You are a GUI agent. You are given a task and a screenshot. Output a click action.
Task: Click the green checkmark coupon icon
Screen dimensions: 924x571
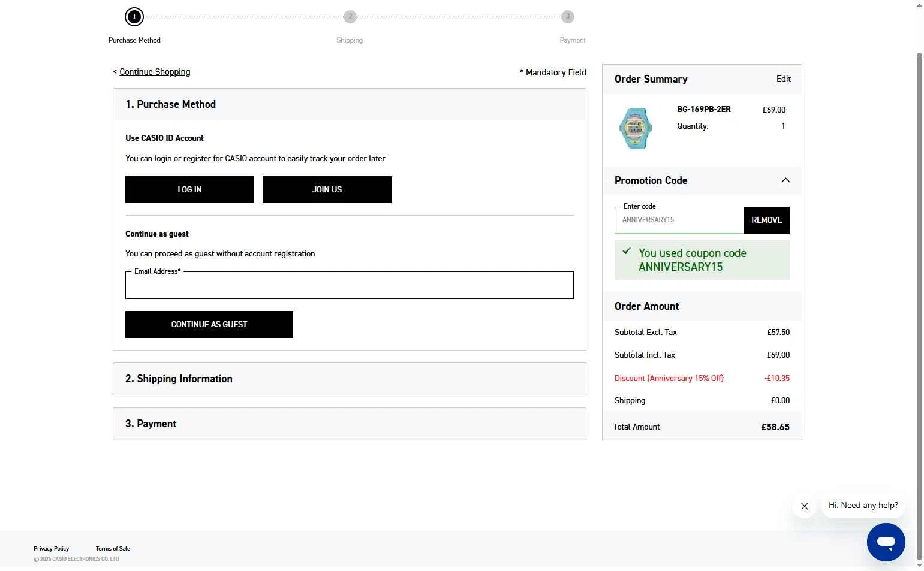click(627, 251)
